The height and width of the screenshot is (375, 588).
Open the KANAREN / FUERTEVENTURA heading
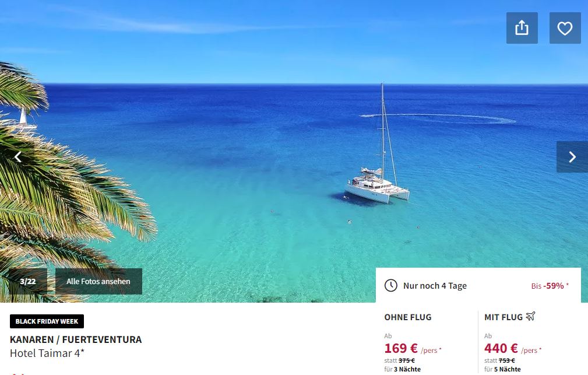click(76, 339)
